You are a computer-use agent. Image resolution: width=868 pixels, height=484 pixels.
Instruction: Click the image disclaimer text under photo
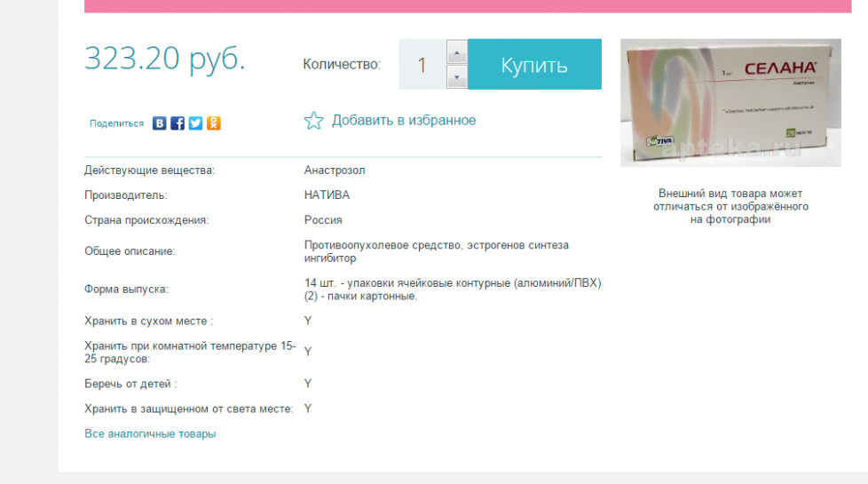coord(732,206)
